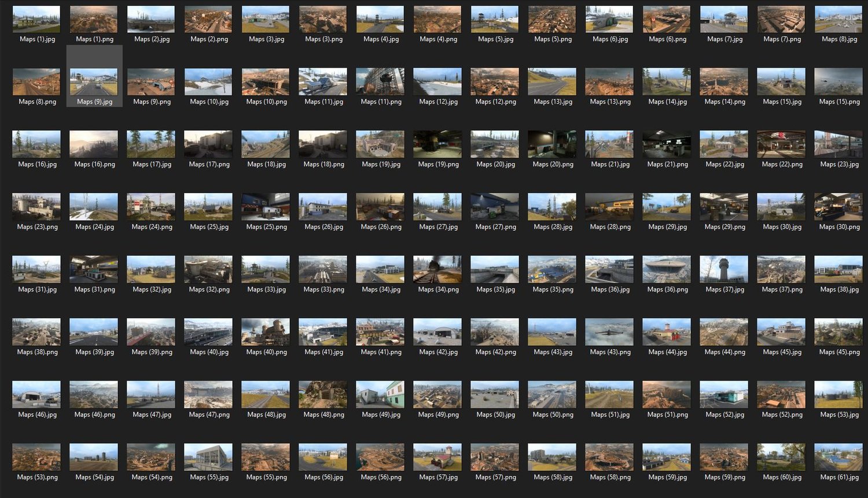The height and width of the screenshot is (498, 868).
Task: Select the Maps (61).jpg thumbnail
Action: click(838, 457)
